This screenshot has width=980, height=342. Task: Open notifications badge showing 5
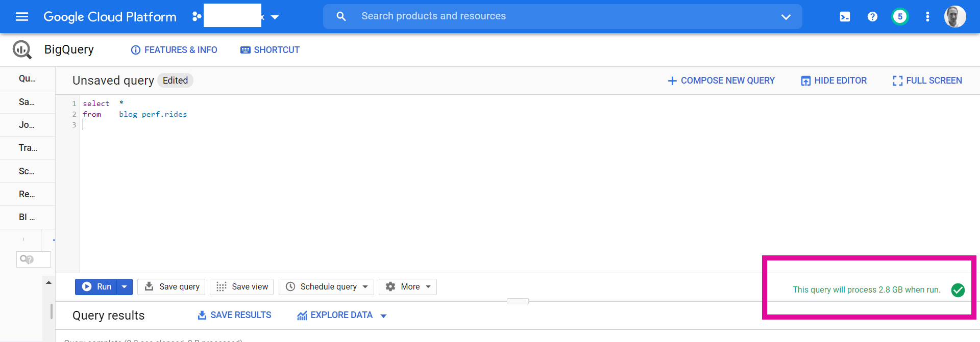pyautogui.click(x=900, y=17)
